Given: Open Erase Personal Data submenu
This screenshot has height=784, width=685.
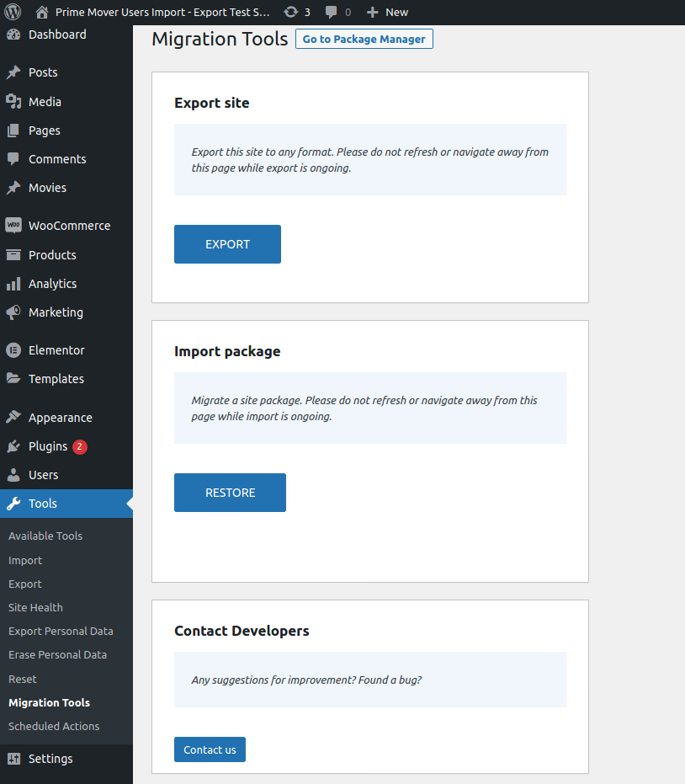Looking at the screenshot, I should click(x=57, y=654).
